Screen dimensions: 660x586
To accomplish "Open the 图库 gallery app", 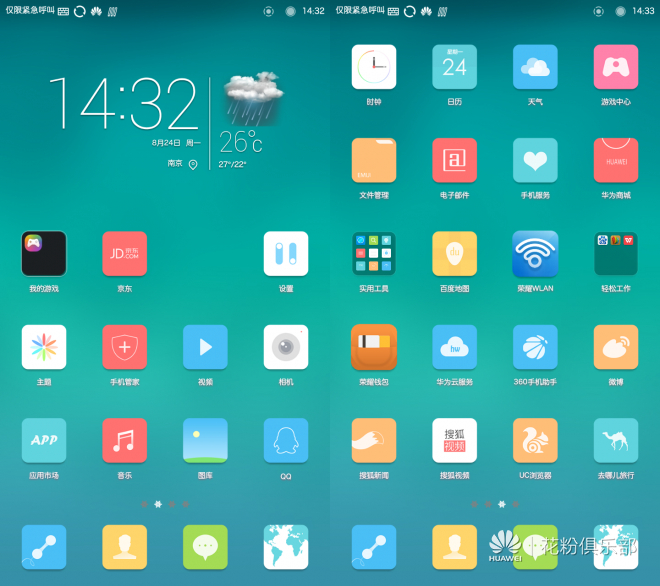I will click(x=205, y=440).
